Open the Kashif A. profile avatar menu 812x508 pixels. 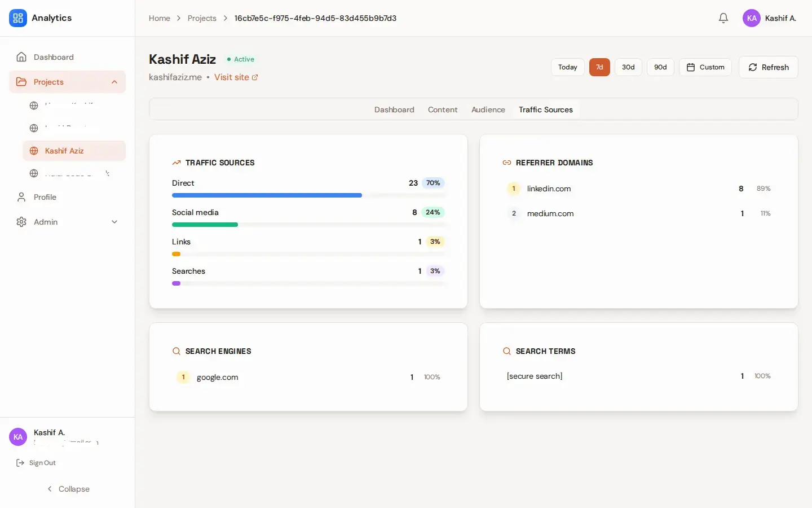[752, 18]
